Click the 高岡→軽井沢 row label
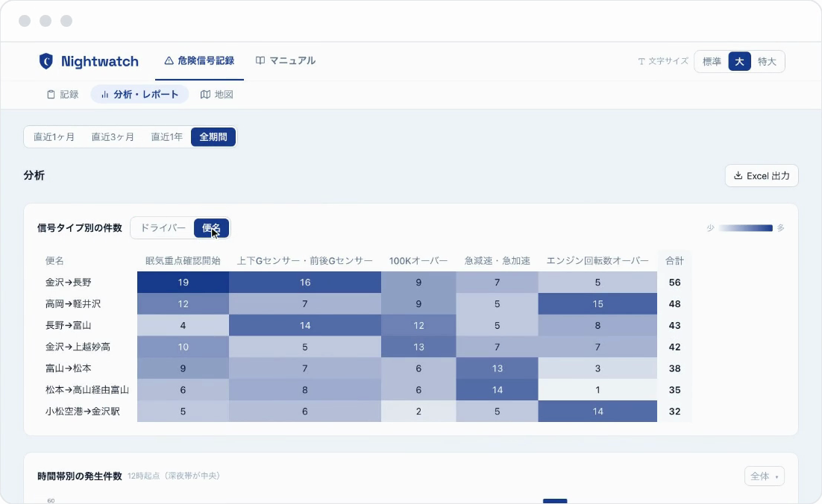 pos(73,304)
